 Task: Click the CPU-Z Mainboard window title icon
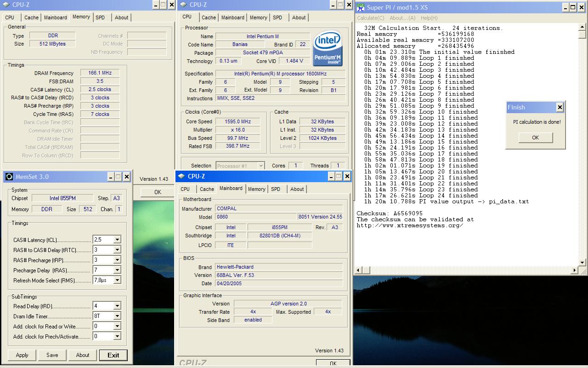(181, 176)
